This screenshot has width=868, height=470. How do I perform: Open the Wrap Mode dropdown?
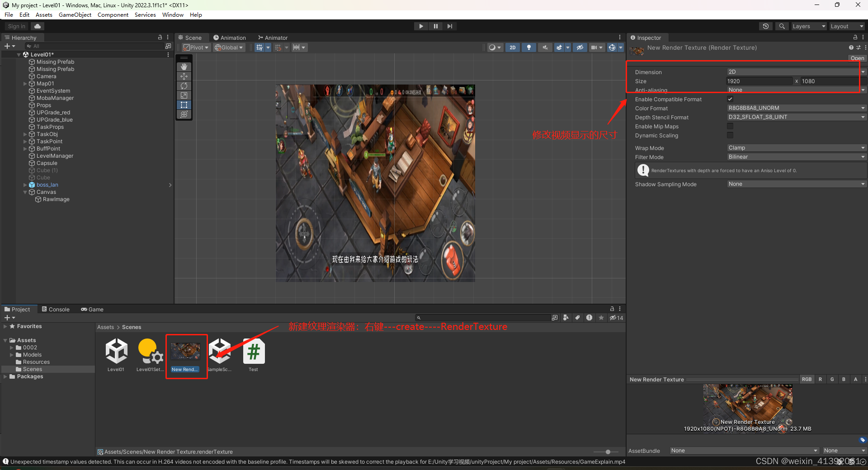coord(796,148)
